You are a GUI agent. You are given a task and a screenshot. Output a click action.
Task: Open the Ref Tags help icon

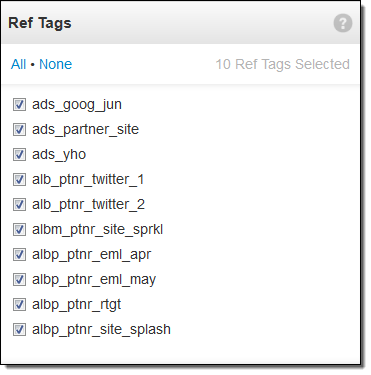(x=343, y=23)
